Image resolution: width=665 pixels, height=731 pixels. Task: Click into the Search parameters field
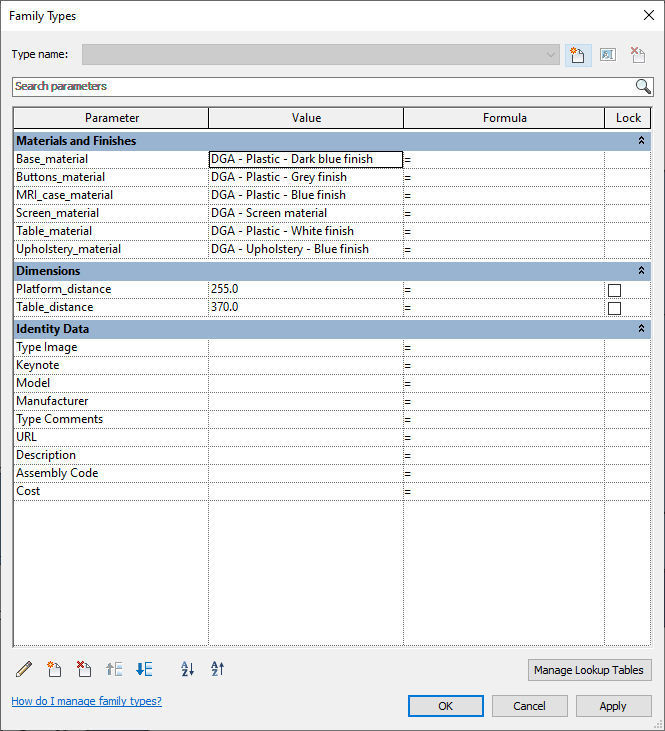click(322, 86)
